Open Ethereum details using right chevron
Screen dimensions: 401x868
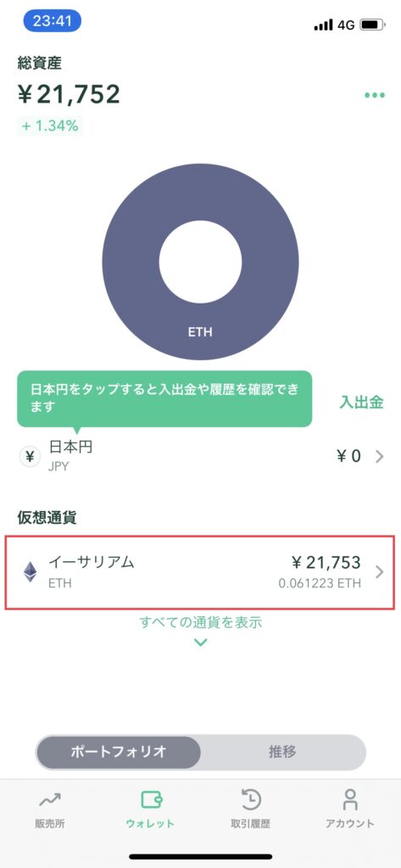(x=380, y=572)
